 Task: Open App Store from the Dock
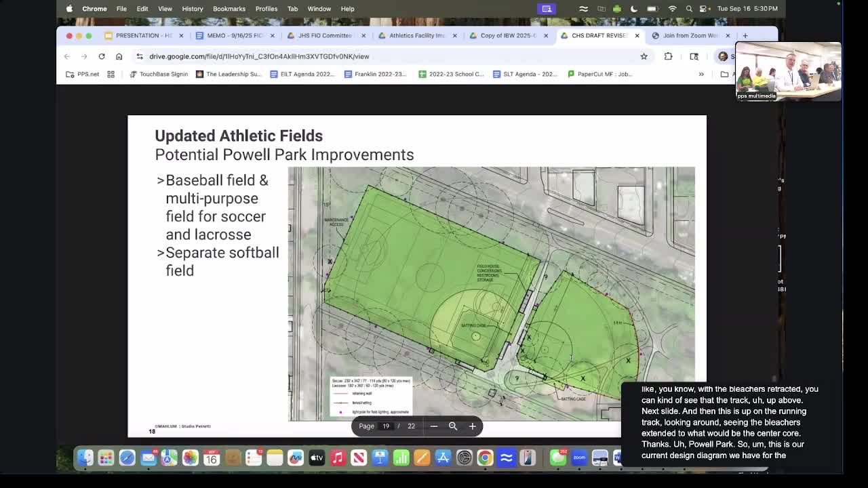[x=443, y=458]
